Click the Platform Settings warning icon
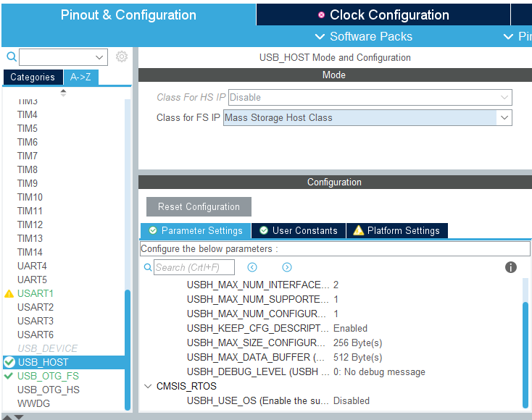 coord(358,230)
